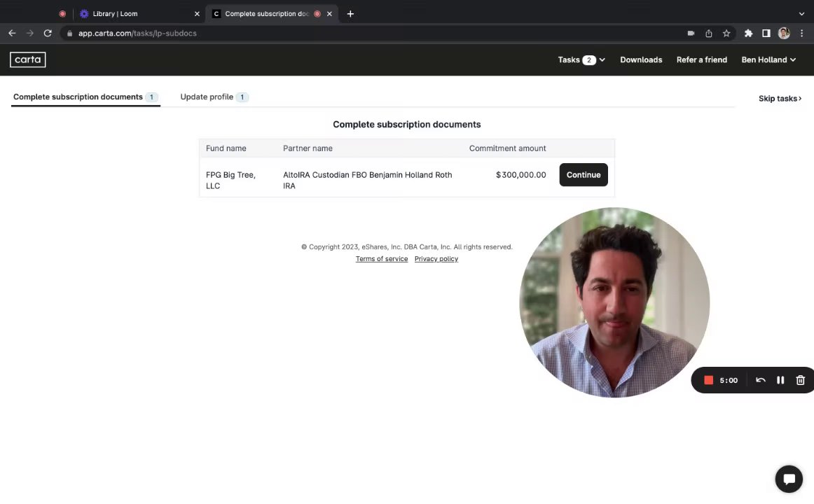The image size is (814, 504).
Task: Click the Tasks count badge showing 2
Action: coord(588,60)
